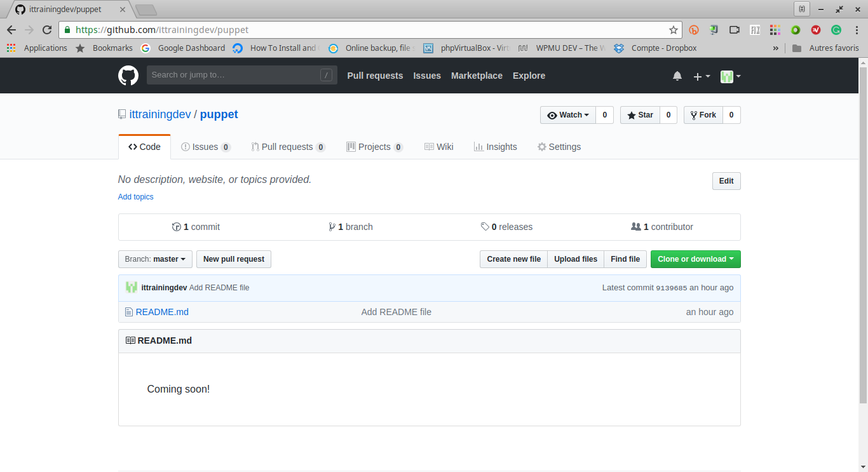Select the Code tab
This screenshot has width=868, height=472.
(x=144, y=147)
